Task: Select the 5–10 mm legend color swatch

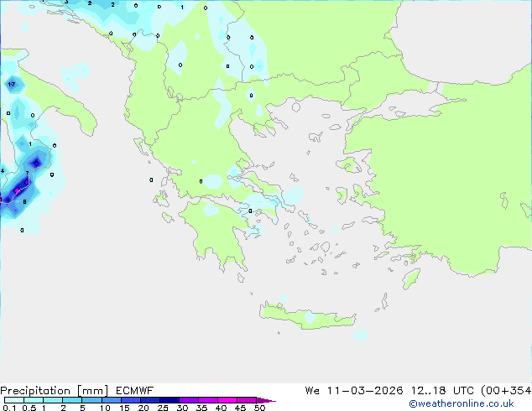Action: 91,400
